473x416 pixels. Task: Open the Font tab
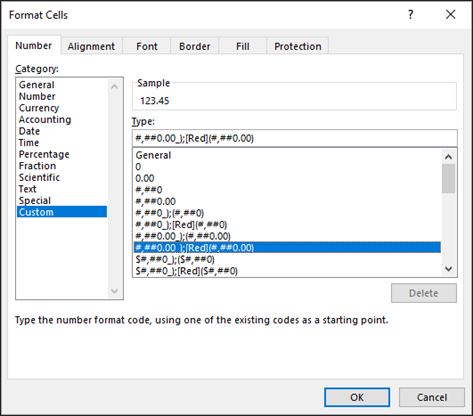(147, 46)
